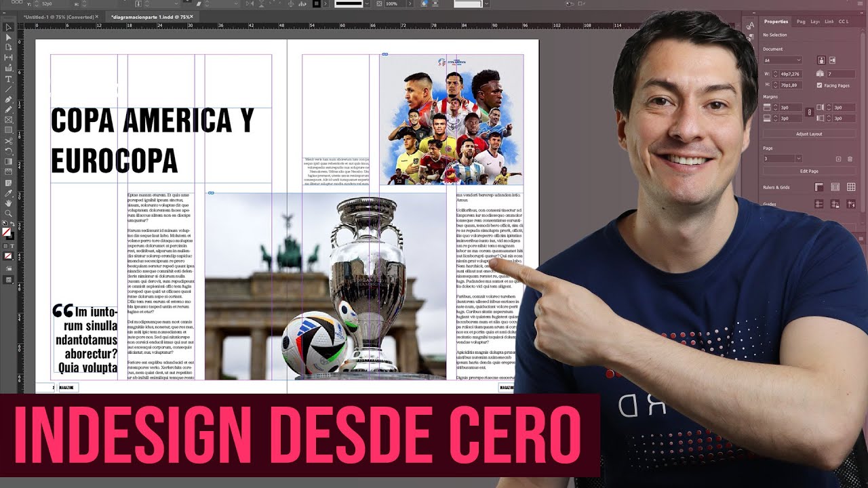Select the Scissors tool
The width and height of the screenshot is (868, 488).
(8, 141)
